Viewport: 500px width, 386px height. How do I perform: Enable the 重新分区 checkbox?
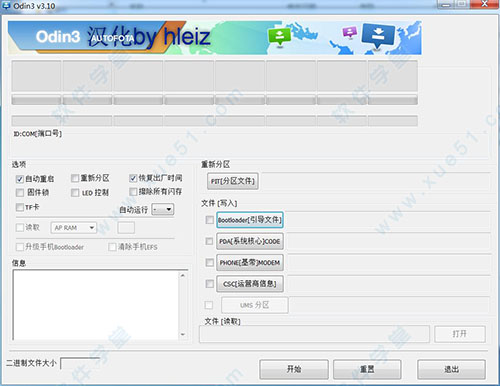[75, 178]
